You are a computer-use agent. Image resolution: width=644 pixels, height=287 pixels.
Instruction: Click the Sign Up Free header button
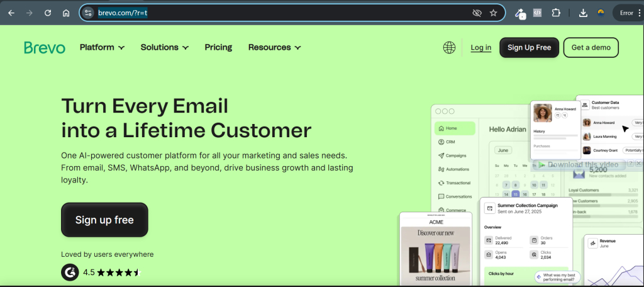tap(529, 48)
